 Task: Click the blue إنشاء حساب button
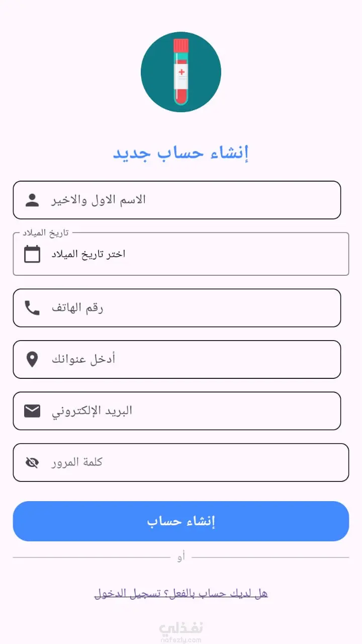(181, 521)
